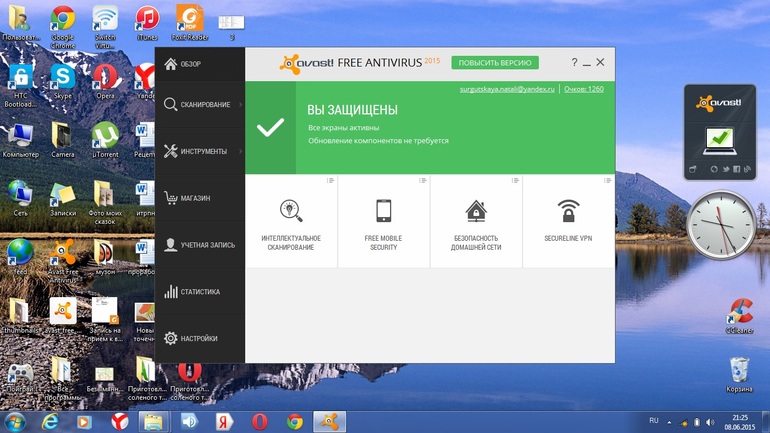Click the Facebook icon in avast gadget
Image resolution: width=770 pixels, height=433 pixels.
pyautogui.click(x=736, y=169)
